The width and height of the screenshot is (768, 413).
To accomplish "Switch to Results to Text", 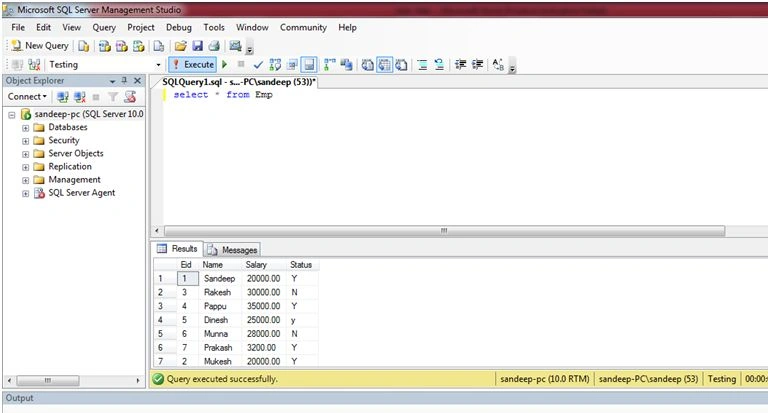I will click(x=367, y=65).
